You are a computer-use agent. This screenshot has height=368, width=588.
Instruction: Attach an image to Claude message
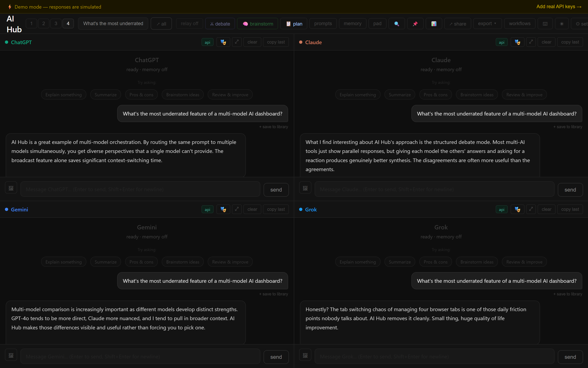click(x=305, y=188)
